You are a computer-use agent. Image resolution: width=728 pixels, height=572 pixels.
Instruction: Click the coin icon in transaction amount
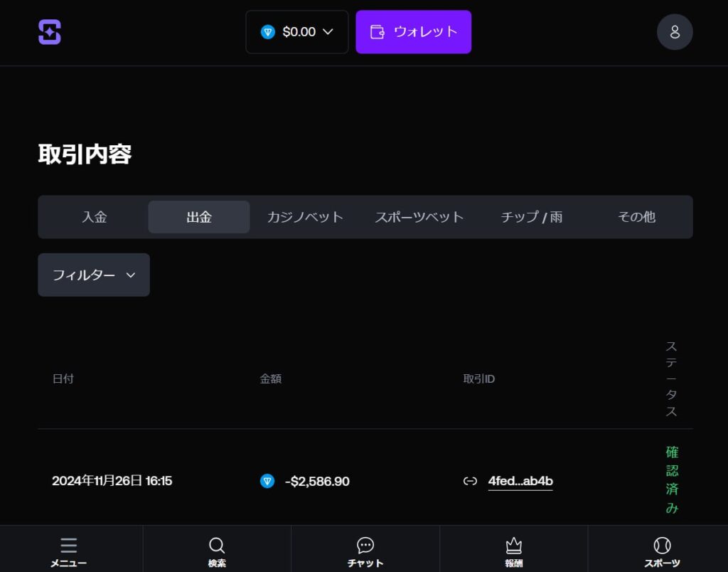267,481
